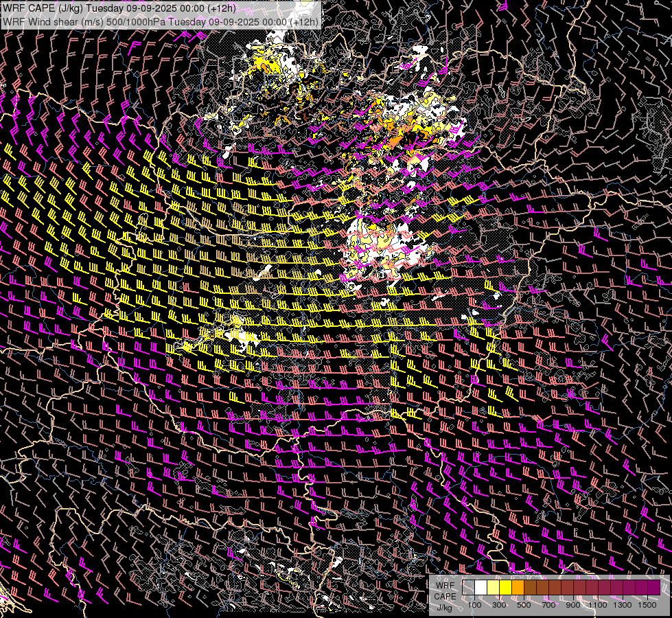Click the pale yellow CAPE legend swatch

[x=494, y=587]
